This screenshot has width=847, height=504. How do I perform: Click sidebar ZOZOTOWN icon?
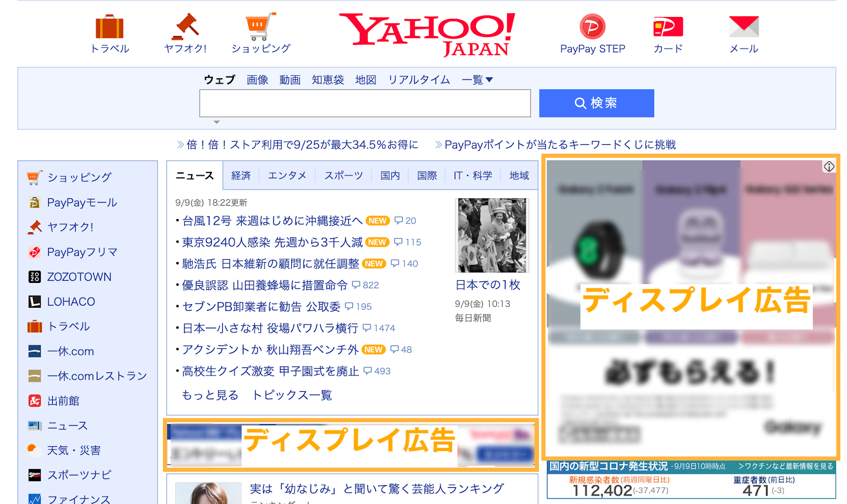[34, 277]
